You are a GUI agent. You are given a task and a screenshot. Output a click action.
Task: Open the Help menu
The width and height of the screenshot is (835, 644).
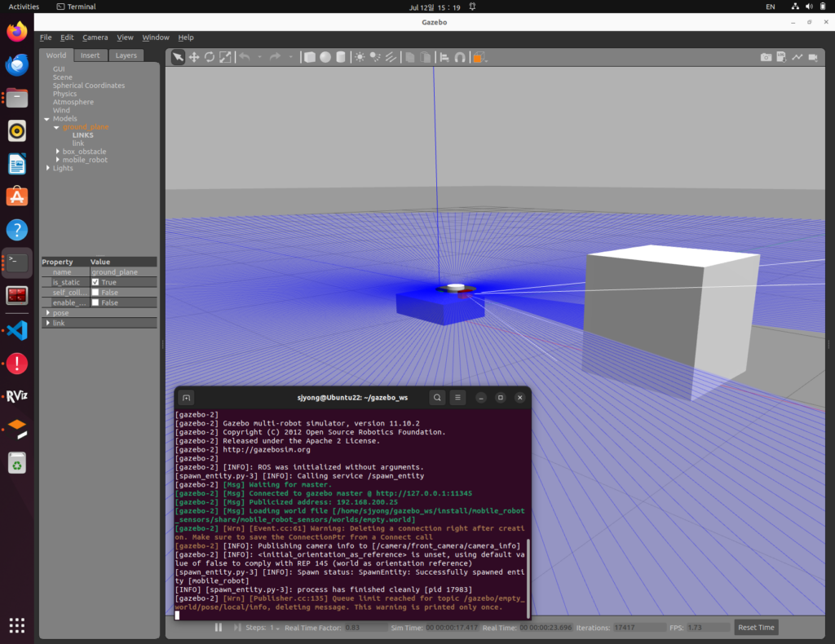click(x=186, y=37)
